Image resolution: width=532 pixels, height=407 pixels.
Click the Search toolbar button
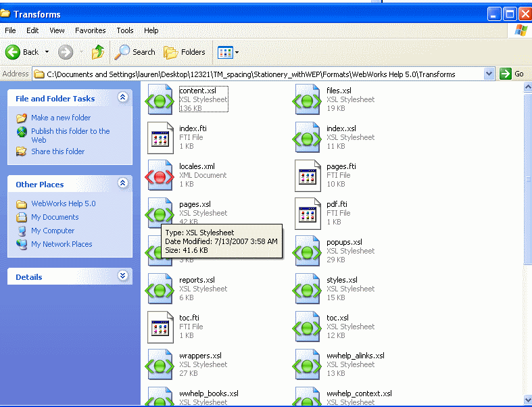click(x=135, y=52)
